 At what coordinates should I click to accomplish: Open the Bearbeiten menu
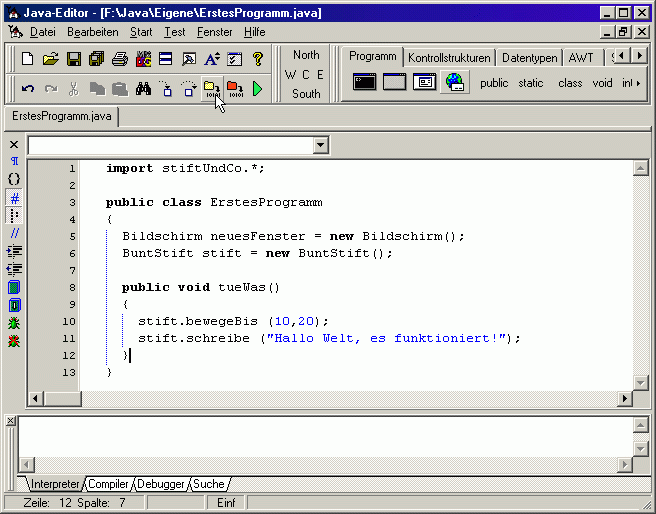pos(92,32)
